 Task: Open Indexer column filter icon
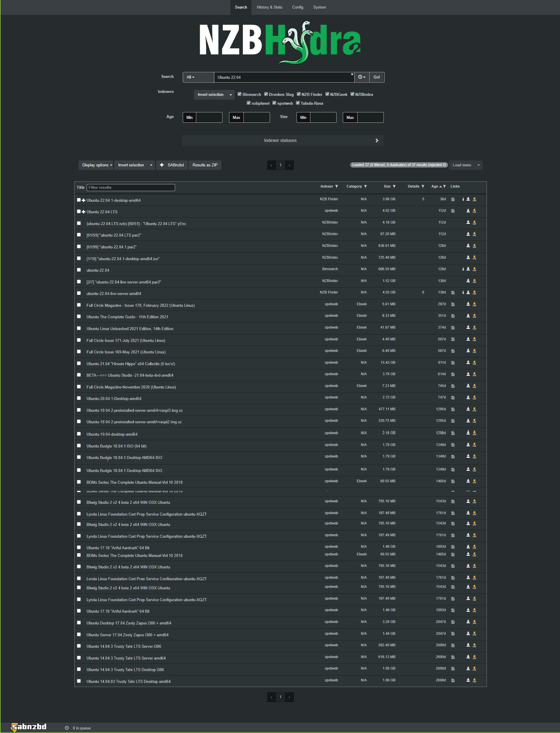[336, 186]
